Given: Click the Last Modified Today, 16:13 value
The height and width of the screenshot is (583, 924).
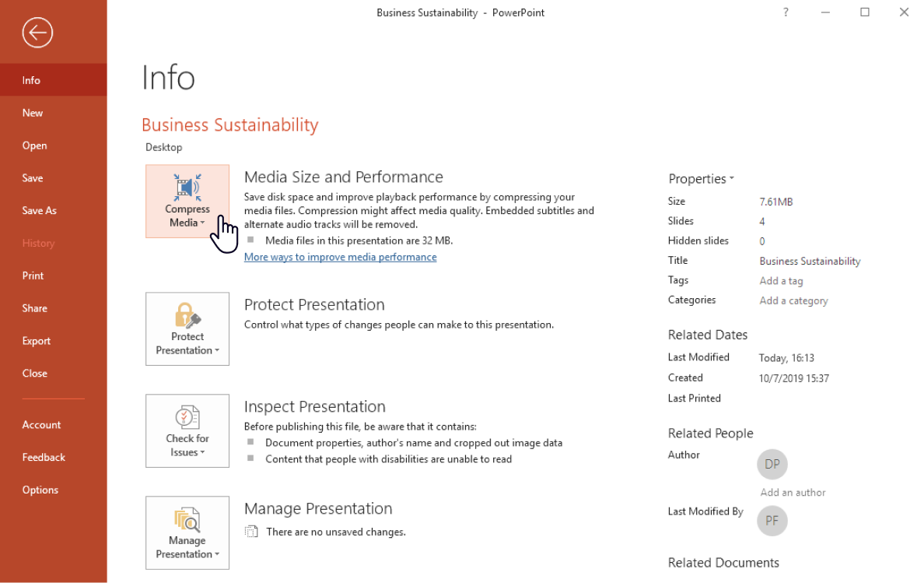Looking at the screenshot, I should click(786, 358).
